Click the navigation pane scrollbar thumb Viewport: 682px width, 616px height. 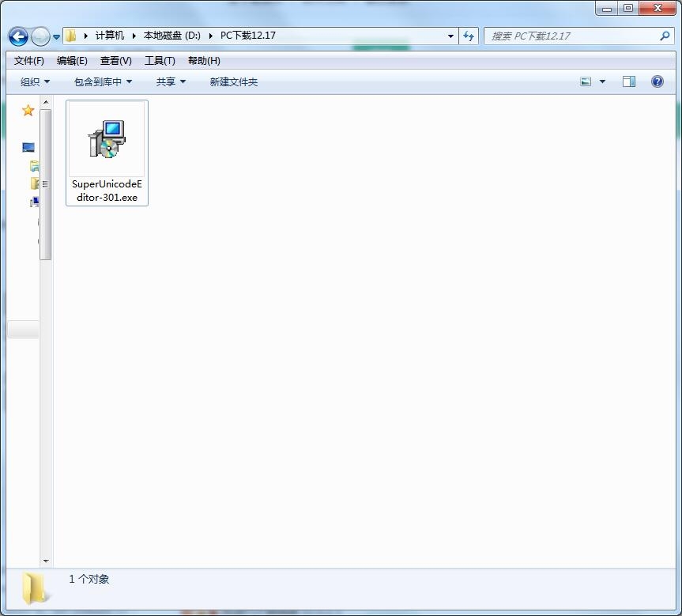[46, 184]
